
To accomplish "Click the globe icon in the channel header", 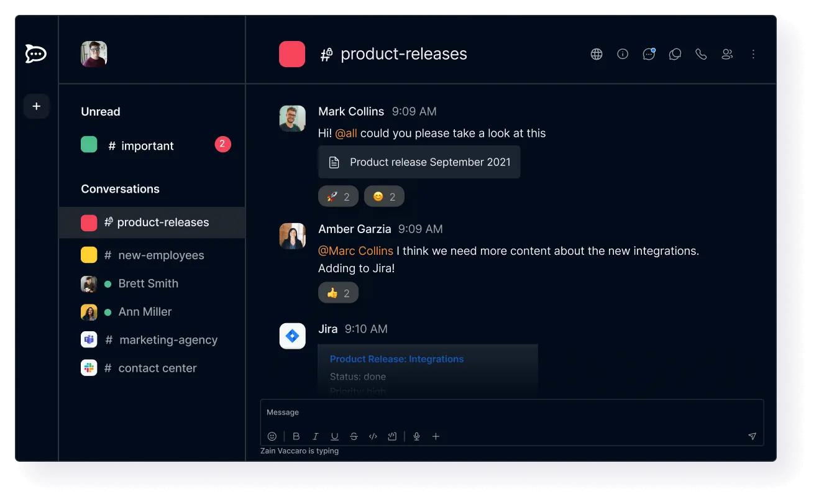I will (x=597, y=54).
